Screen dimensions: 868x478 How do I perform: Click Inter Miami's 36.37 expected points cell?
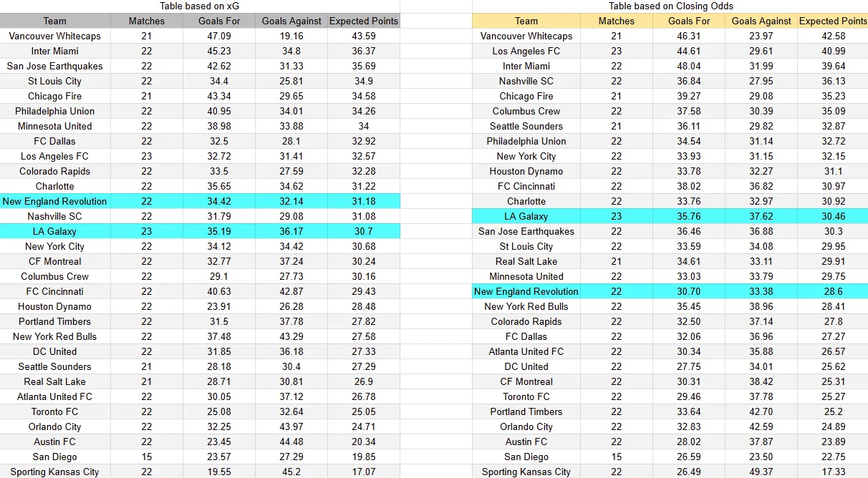[x=364, y=51]
